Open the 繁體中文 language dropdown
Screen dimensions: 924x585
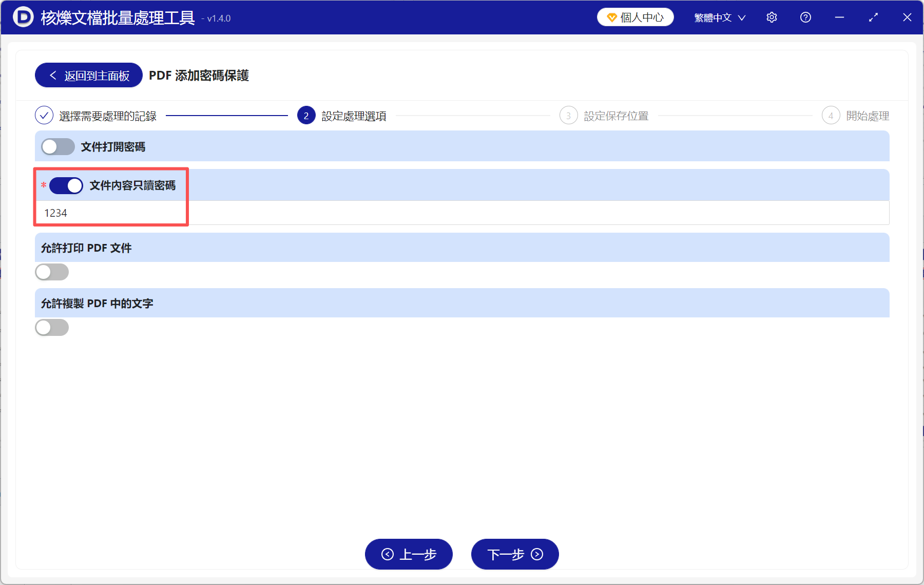[x=718, y=17]
